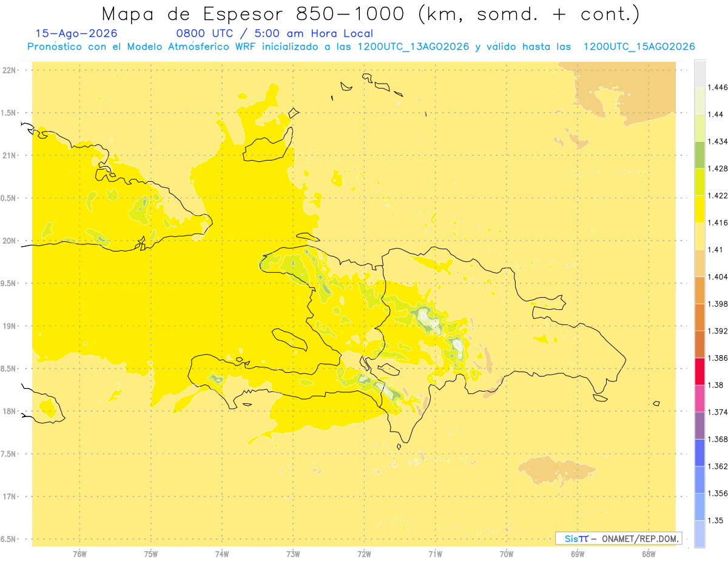Click the longitude label '69W'

coord(578,554)
